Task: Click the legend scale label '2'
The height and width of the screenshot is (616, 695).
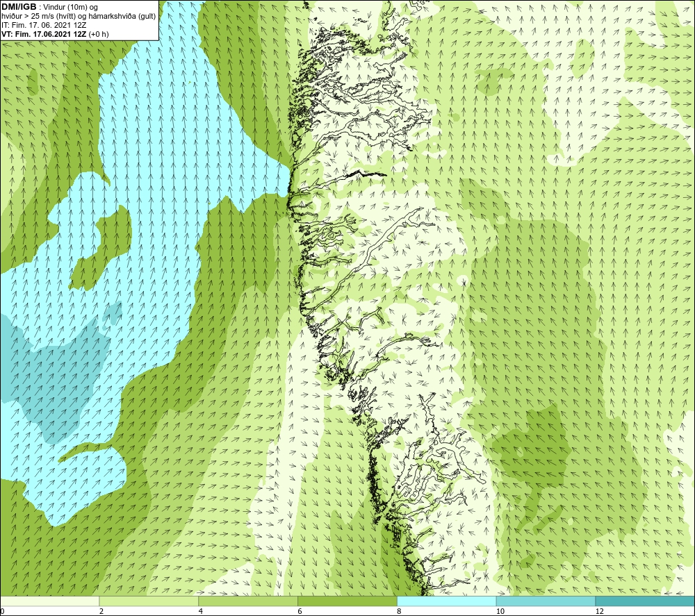Action: 101,611
